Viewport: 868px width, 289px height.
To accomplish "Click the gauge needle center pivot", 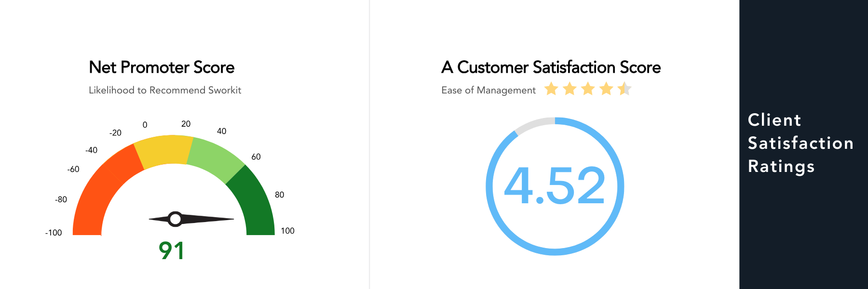I will pyautogui.click(x=175, y=219).
